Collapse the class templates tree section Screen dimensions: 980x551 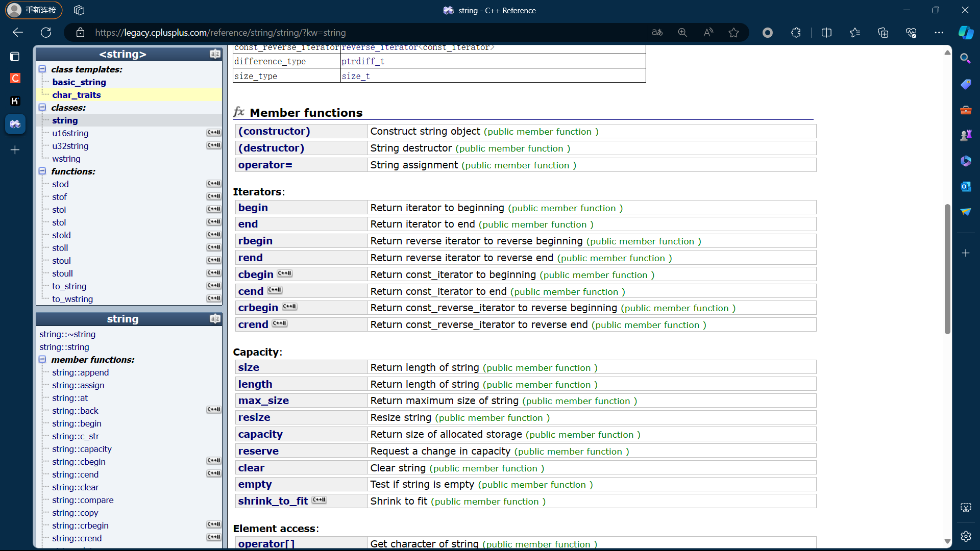click(42, 69)
